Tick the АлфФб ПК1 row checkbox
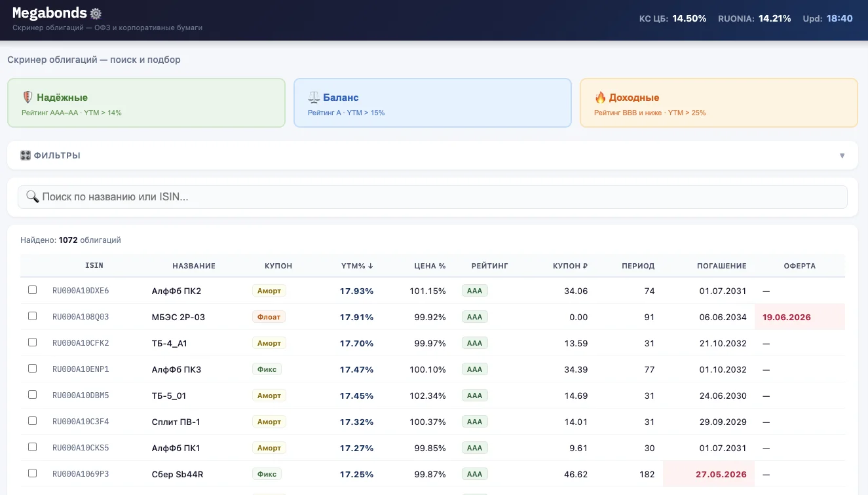Viewport: 868px width, 495px height. pos(33,447)
